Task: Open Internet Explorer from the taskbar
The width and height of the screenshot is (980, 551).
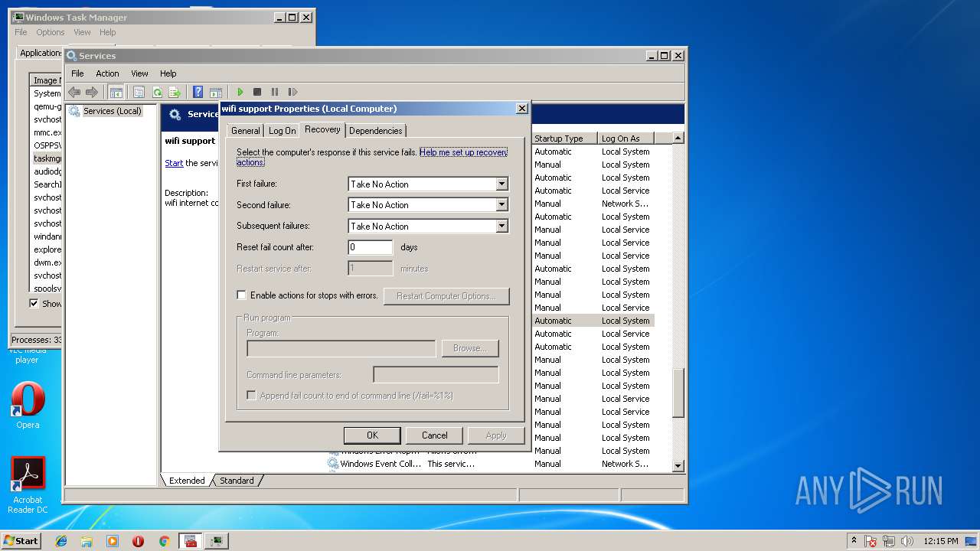Action: click(61, 541)
